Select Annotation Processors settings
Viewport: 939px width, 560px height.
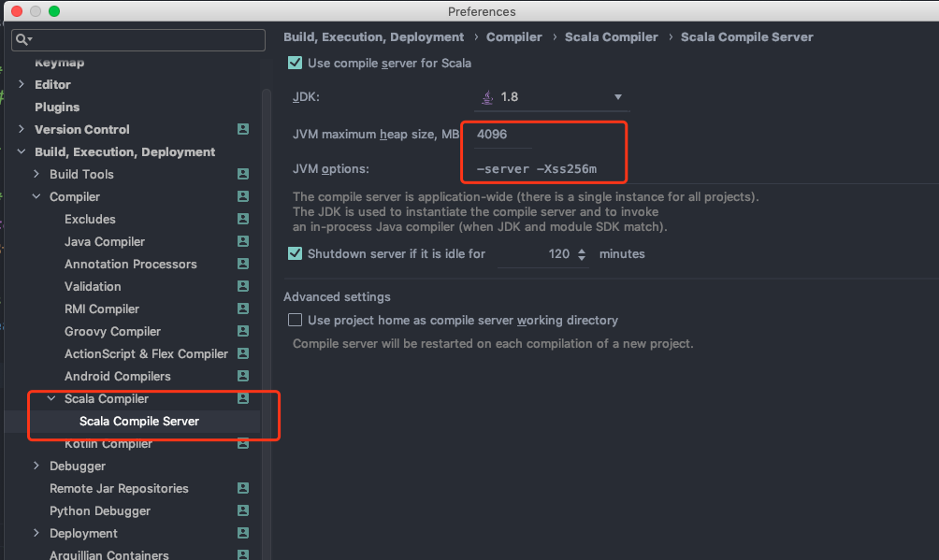[131, 265]
